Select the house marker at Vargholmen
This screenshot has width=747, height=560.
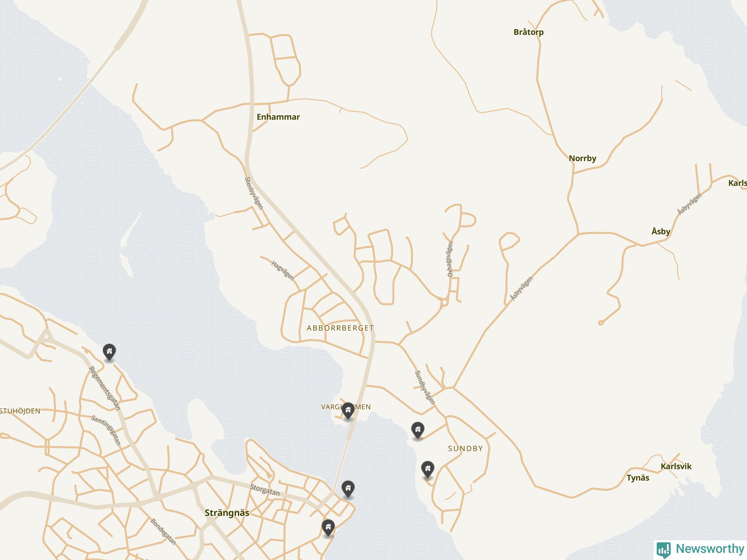click(348, 411)
